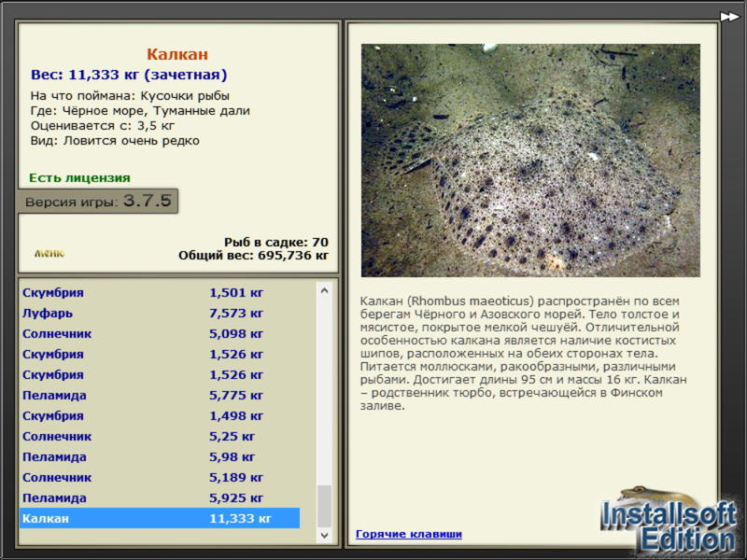Select the Скумбрия 1,498 кг row

(x=160, y=415)
